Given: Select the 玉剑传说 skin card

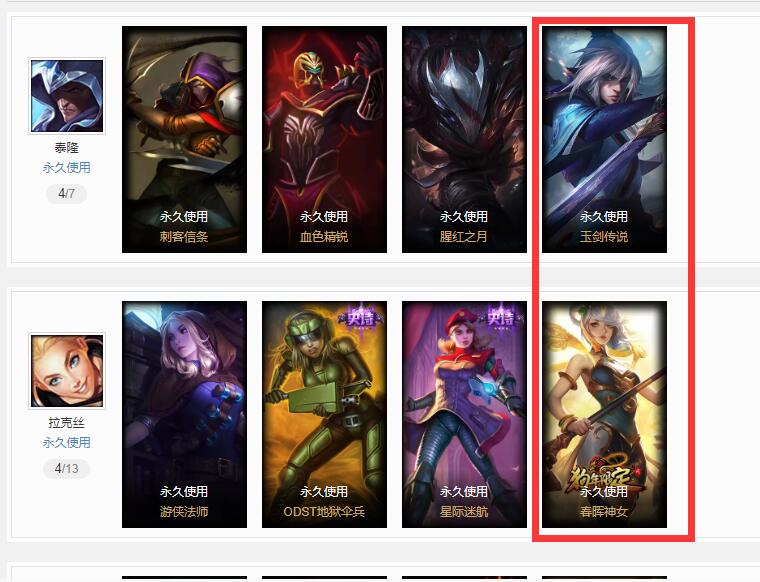Looking at the screenshot, I should point(604,140).
